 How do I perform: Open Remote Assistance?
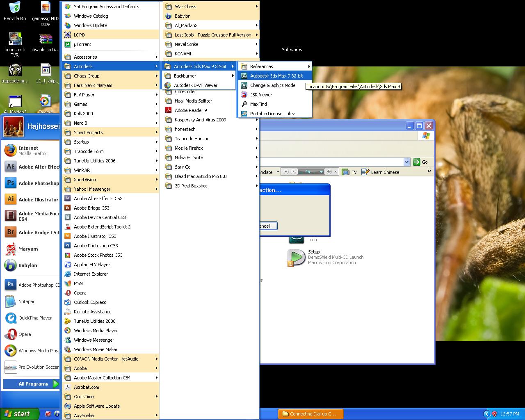[111, 312]
